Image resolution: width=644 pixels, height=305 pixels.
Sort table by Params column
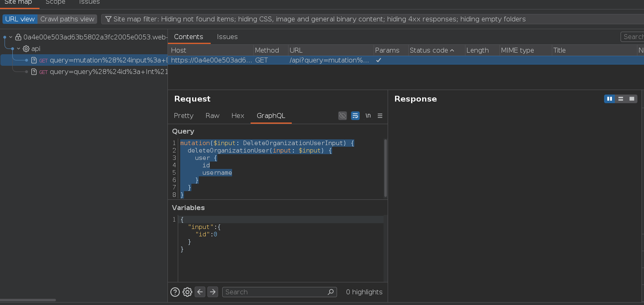point(391,50)
